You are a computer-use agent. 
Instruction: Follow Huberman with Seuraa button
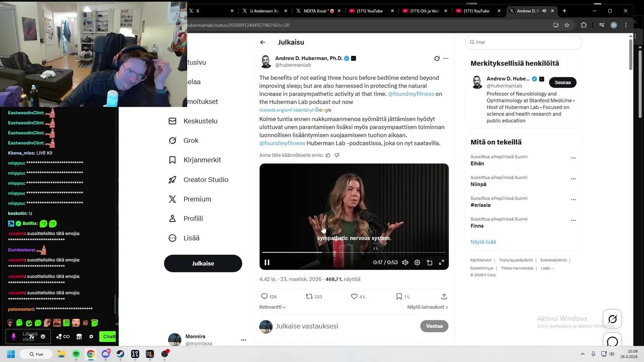(x=562, y=82)
